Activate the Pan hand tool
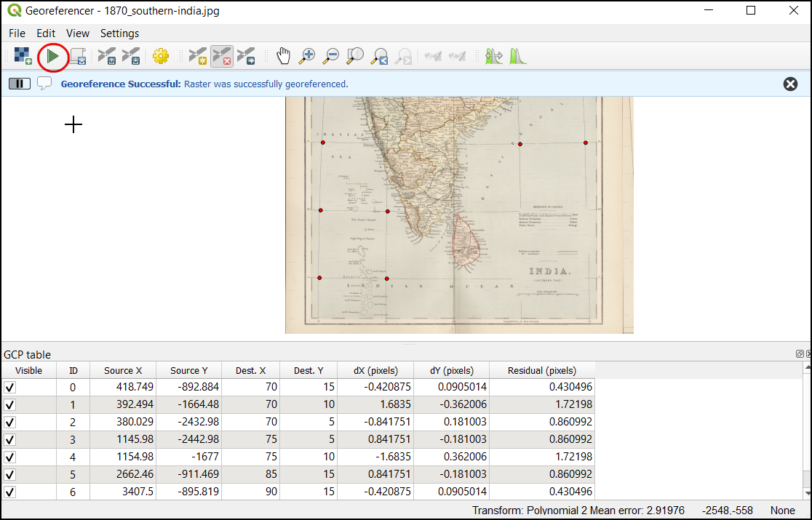 pyautogui.click(x=283, y=56)
